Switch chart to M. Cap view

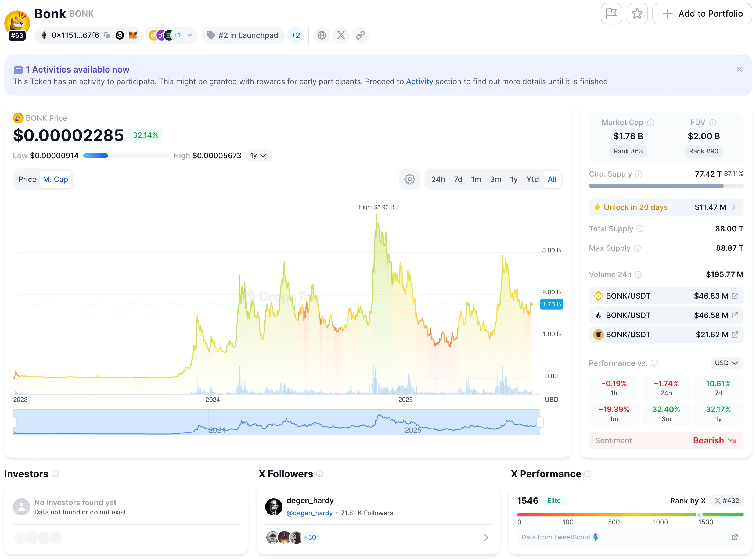[x=55, y=179]
